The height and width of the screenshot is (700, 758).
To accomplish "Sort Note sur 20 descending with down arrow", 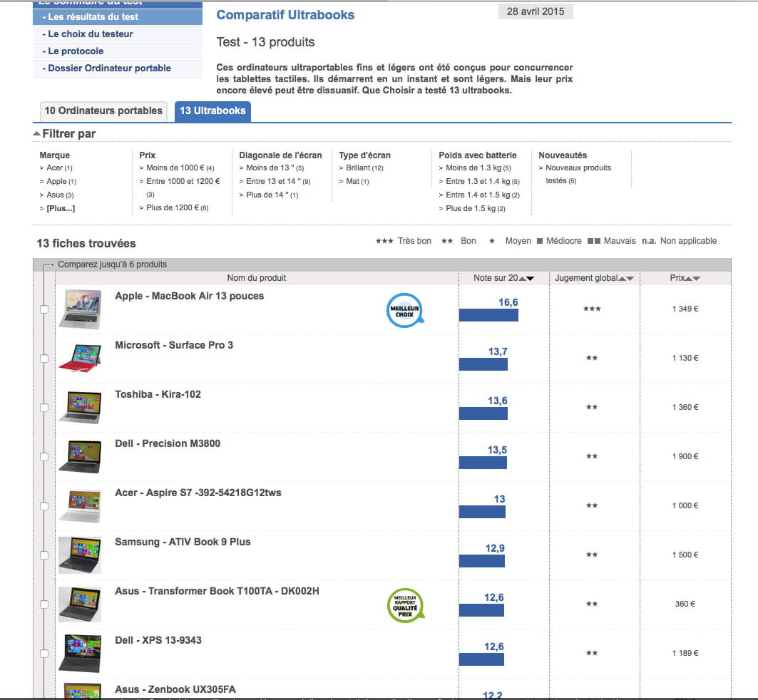I will pyautogui.click(x=530, y=278).
